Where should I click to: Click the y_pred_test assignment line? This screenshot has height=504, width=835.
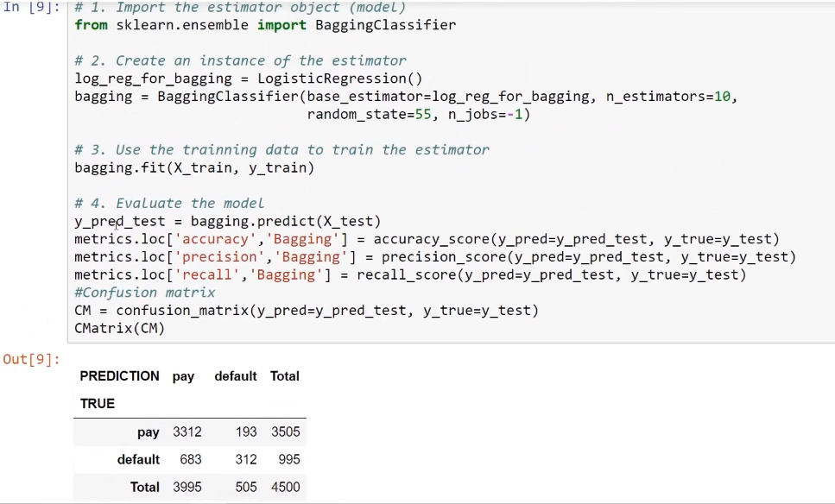[x=228, y=222]
